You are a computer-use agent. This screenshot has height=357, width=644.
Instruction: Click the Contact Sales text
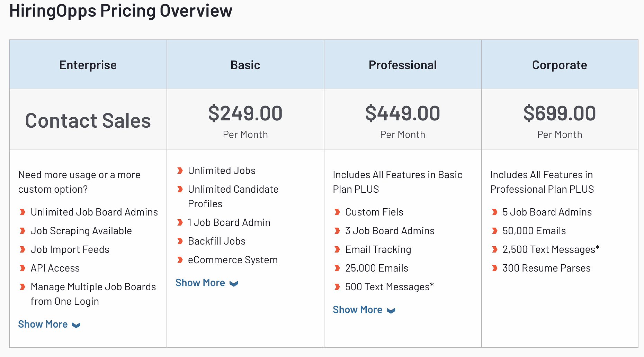[88, 121]
